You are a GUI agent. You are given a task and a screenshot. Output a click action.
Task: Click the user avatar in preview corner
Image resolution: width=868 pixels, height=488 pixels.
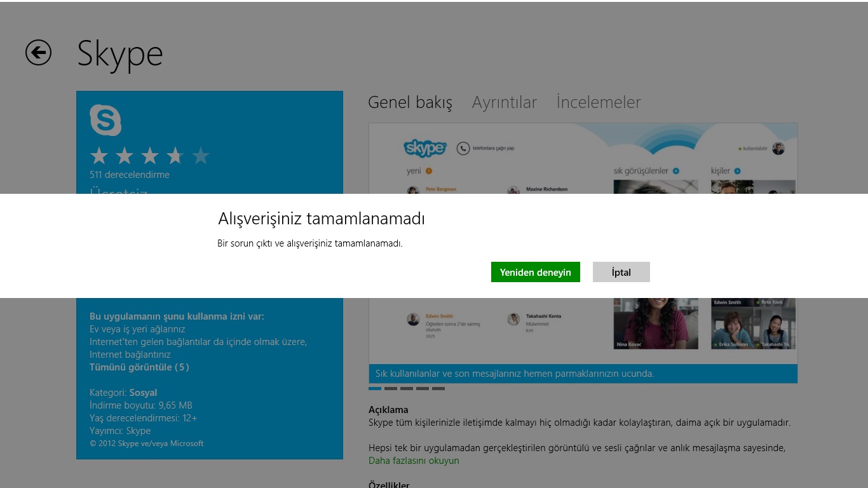778,149
